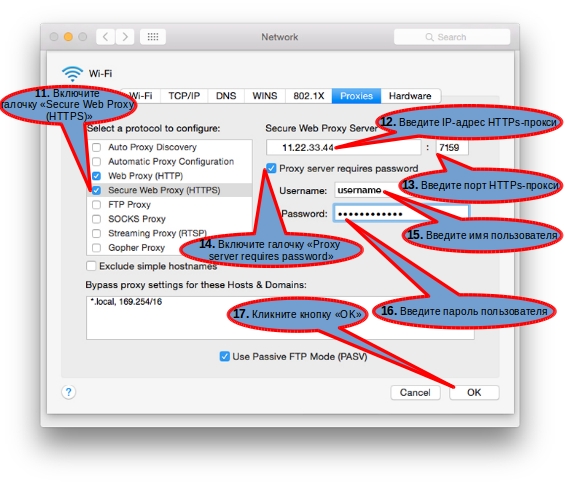
Task: Click the proxy port field showing 7159
Action: (x=452, y=147)
